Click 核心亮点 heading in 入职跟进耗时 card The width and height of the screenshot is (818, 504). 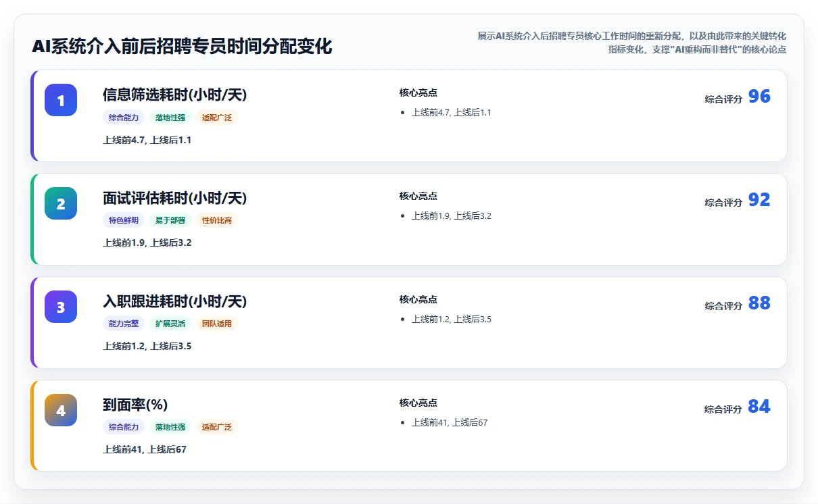tap(418, 300)
